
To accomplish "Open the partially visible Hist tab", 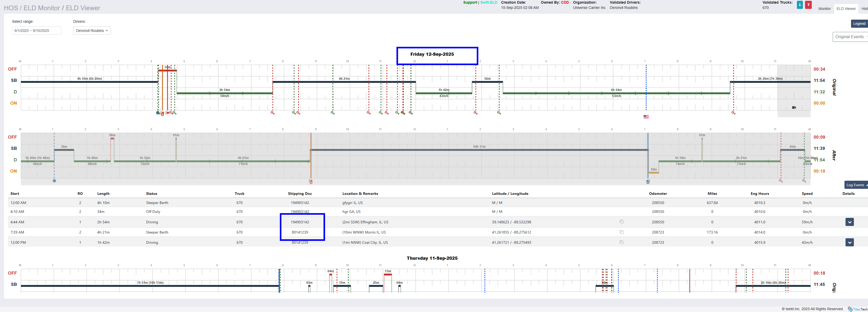I will pos(864,9).
